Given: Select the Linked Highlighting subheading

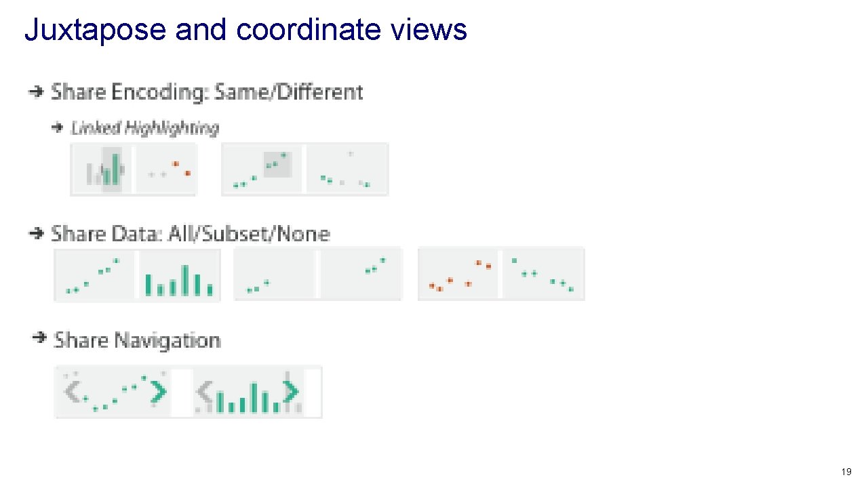Looking at the screenshot, I should click(144, 128).
